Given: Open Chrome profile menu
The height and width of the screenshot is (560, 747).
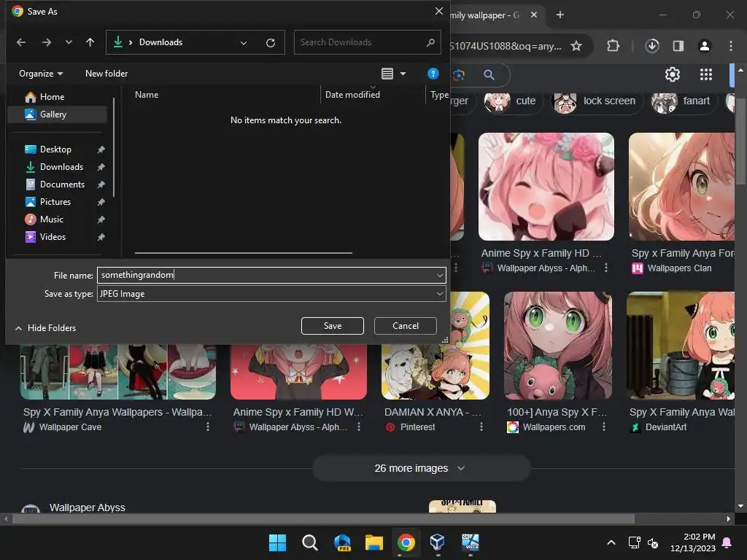Looking at the screenshot, I should tap(705, 46).
